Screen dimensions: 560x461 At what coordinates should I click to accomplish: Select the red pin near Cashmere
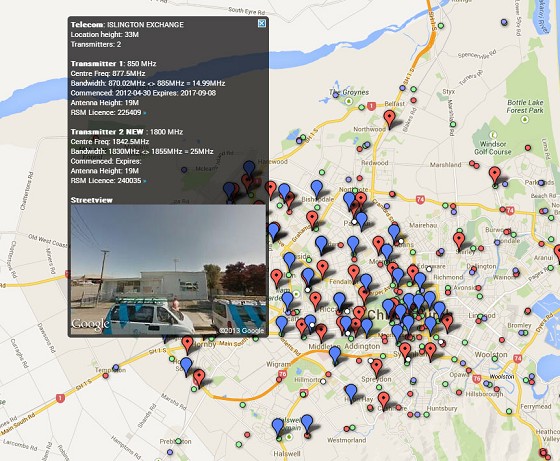click(x=383, y=401)
